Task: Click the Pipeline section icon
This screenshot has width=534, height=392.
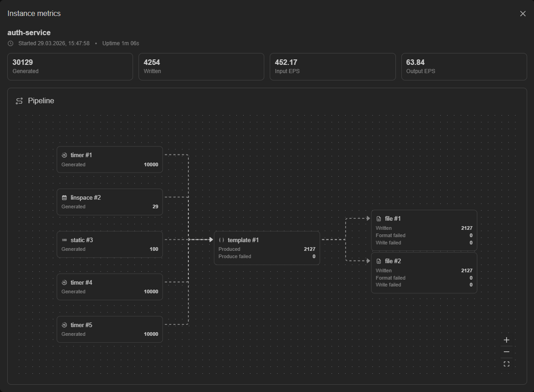Action: click(x=19, y=101)
